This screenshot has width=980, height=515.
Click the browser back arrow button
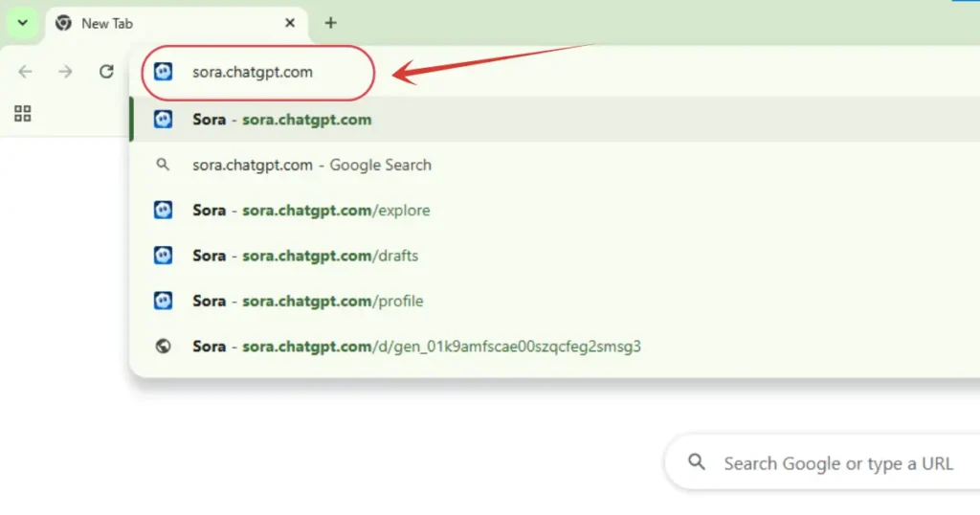pyautogui.click(x=25, y=72)
